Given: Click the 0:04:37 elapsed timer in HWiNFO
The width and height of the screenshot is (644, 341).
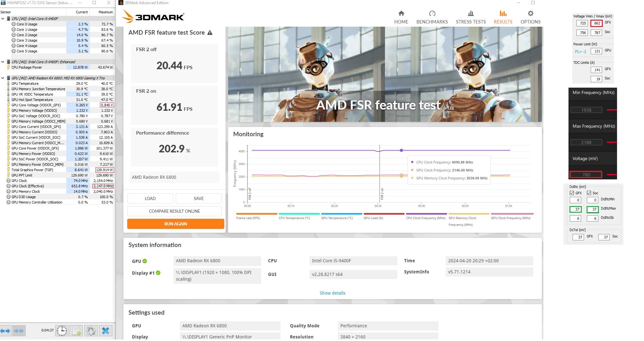Looking at the screenshot, I should click(x=47, y=330).
